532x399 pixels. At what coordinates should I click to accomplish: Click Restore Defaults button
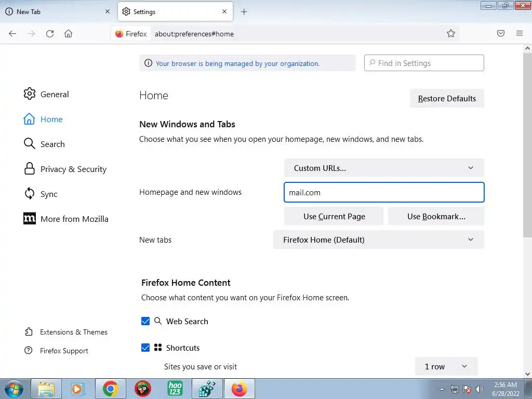447,98
